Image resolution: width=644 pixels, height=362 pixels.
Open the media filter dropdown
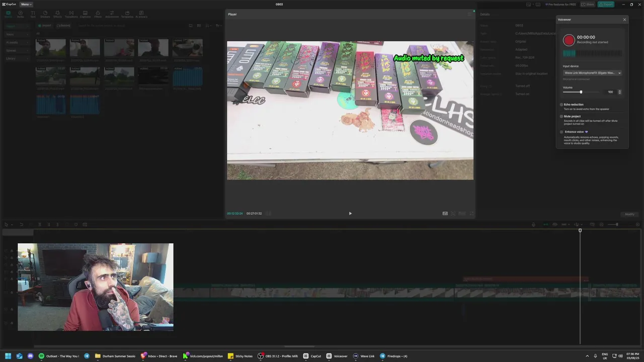click(218, 26)
